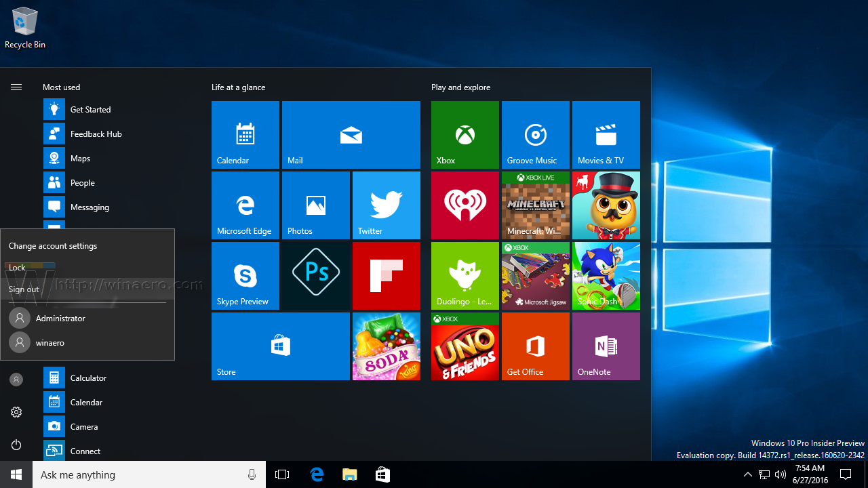The image size is (868, 488).
Task: Click the Power icon in Start menu
Action: [16, 445]
